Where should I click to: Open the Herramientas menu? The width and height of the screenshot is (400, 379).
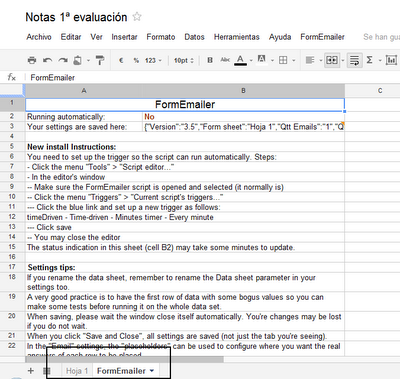pyautogui.click(x=237, y=37)
